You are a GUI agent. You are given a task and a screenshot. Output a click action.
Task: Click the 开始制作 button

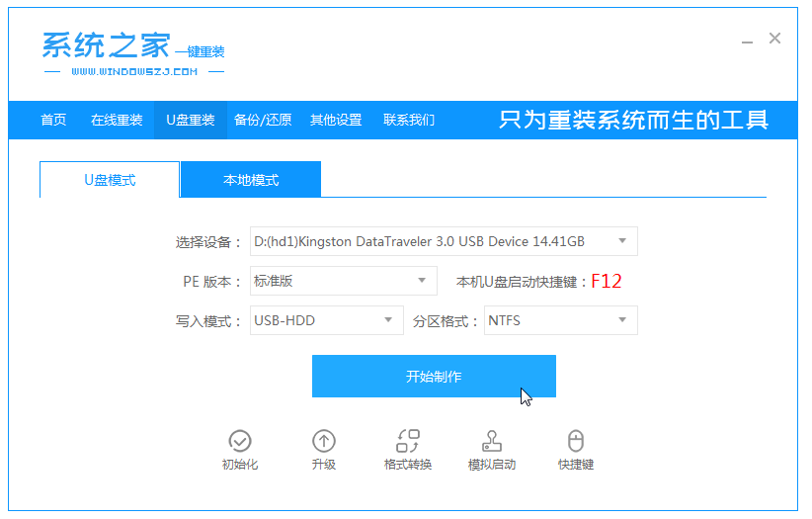click(x=434, y=377)
